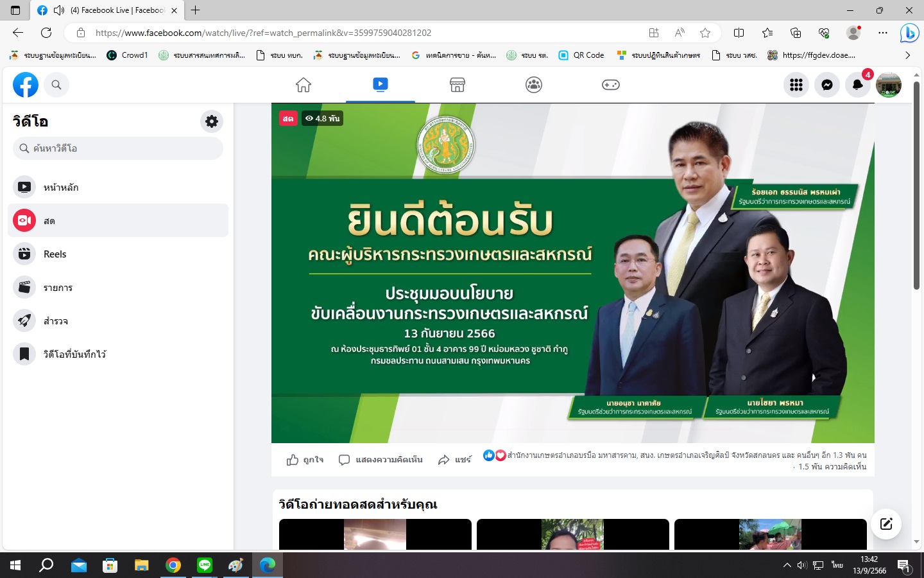Open สด (Live) in the video sidebar
This screenshot has height=578, width=924.
pos(118,221)
